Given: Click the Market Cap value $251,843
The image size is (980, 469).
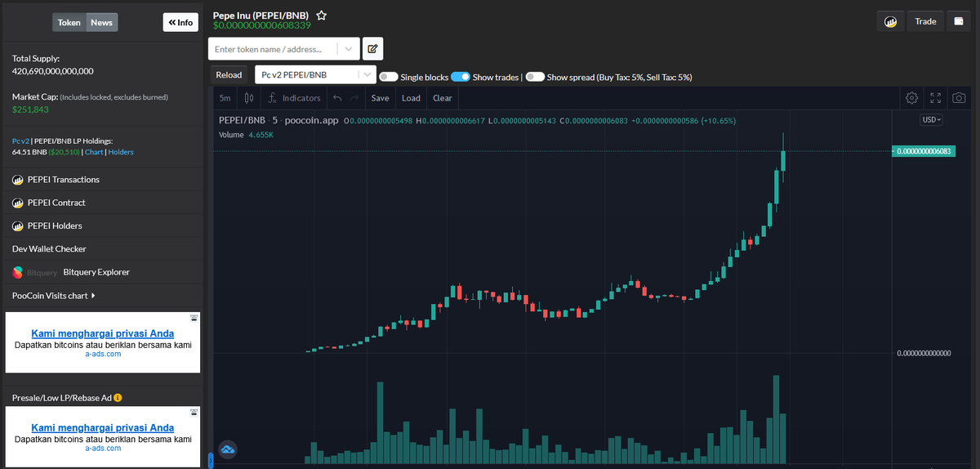Looking at the screenshot, I should [30, 109].
